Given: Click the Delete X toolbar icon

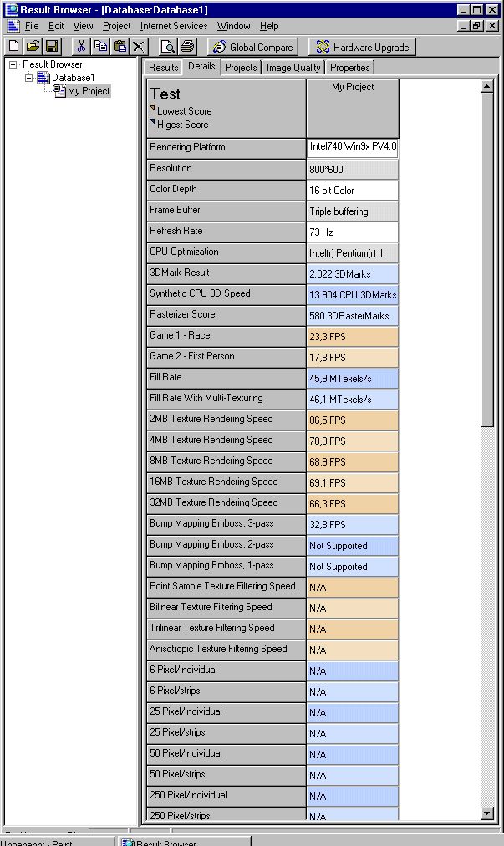Looking at the screenshot, I should (139, 47).
